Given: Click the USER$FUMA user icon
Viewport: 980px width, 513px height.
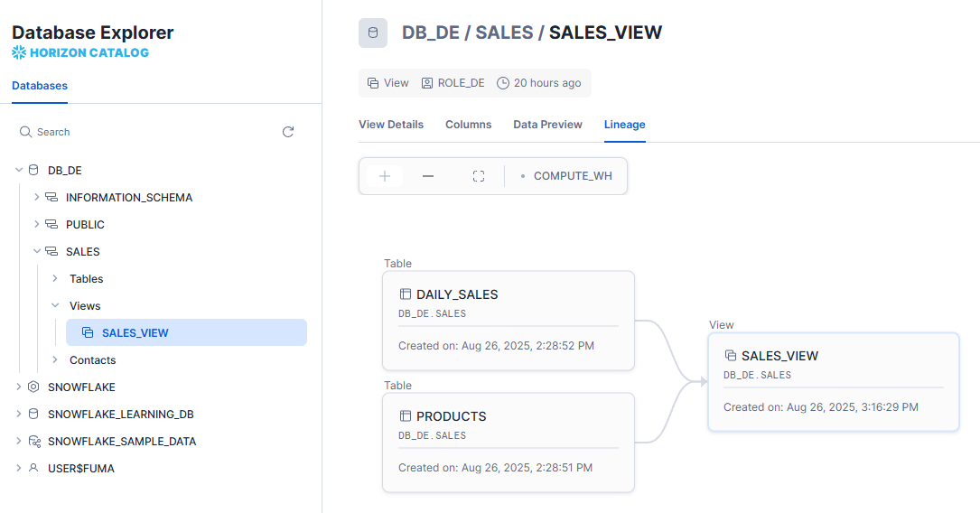Looking at the screenshot, I should tap(33, 469).
